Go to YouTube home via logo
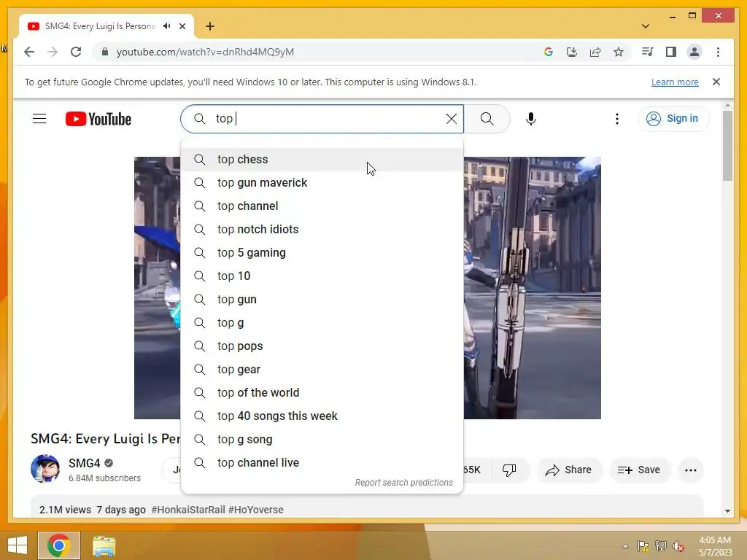 (x=98, y=119)
